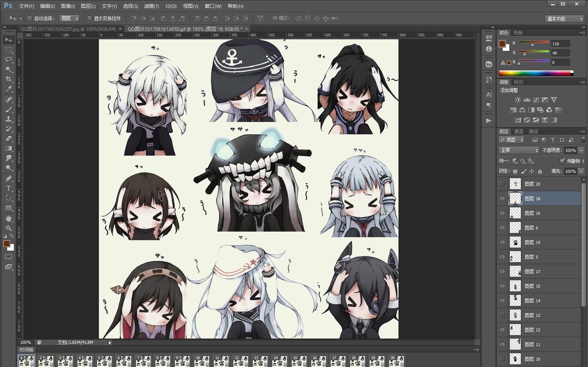This screenshot has height=367, width=588.
Task: Hide layer 图层 12
Action: pyautogui.click(x=502, y=330)
